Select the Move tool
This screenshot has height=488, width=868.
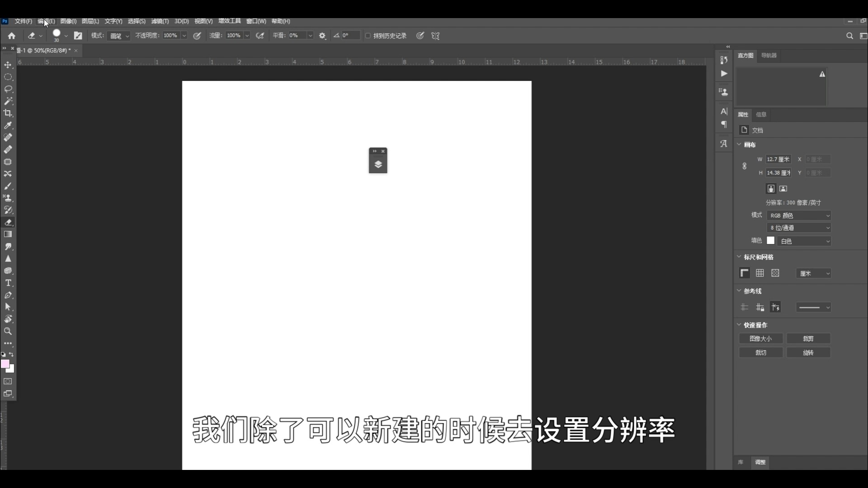[x=8, y=65]
